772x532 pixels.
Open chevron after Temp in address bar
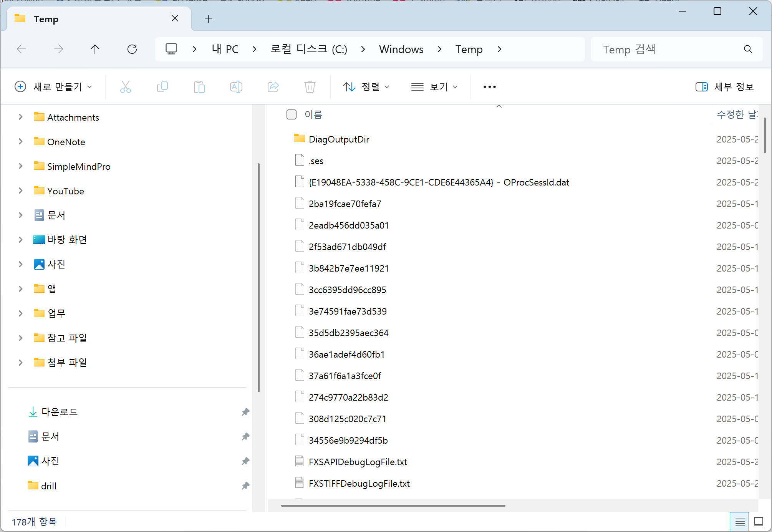499,49
